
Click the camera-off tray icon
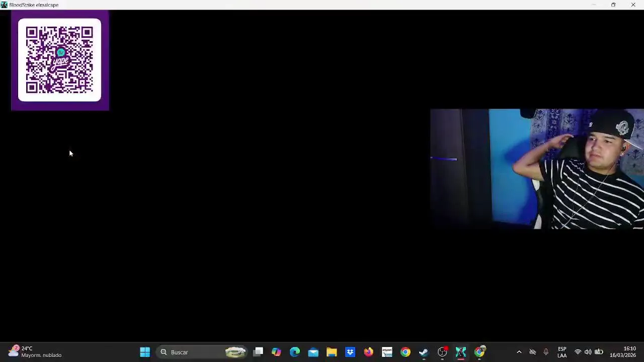tap(532, 352)
